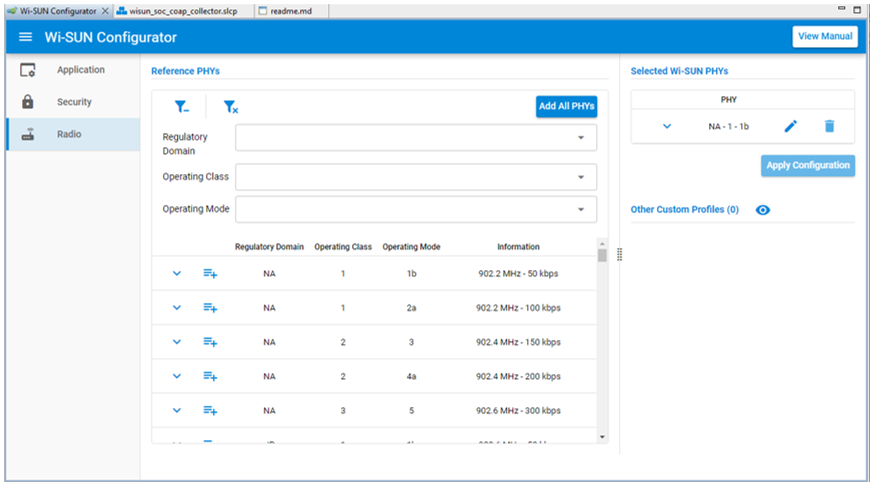Click the PHY list scroll down arrow
This screenshot has width=874, height=482.
tap(602, 437)
